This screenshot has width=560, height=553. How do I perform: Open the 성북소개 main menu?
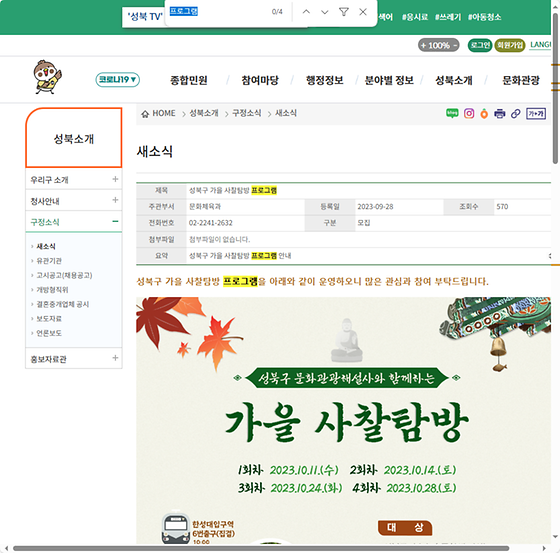[x=454, y=80]
